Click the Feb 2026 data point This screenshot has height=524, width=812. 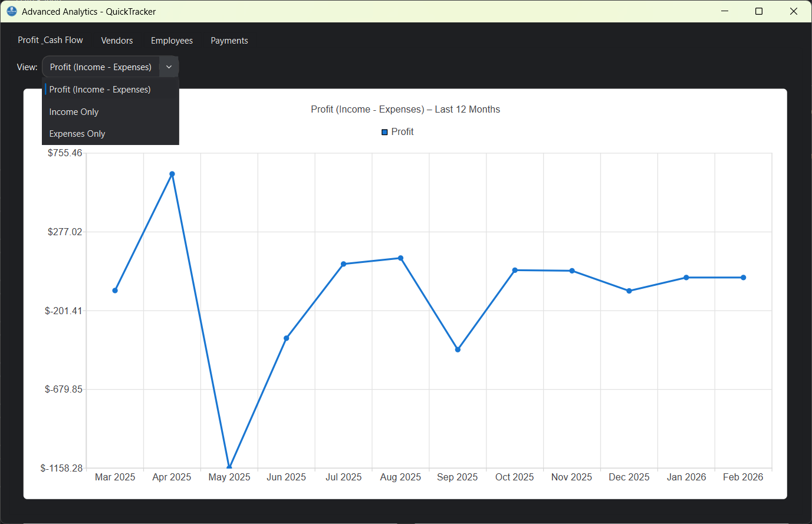tap(743, 277)
